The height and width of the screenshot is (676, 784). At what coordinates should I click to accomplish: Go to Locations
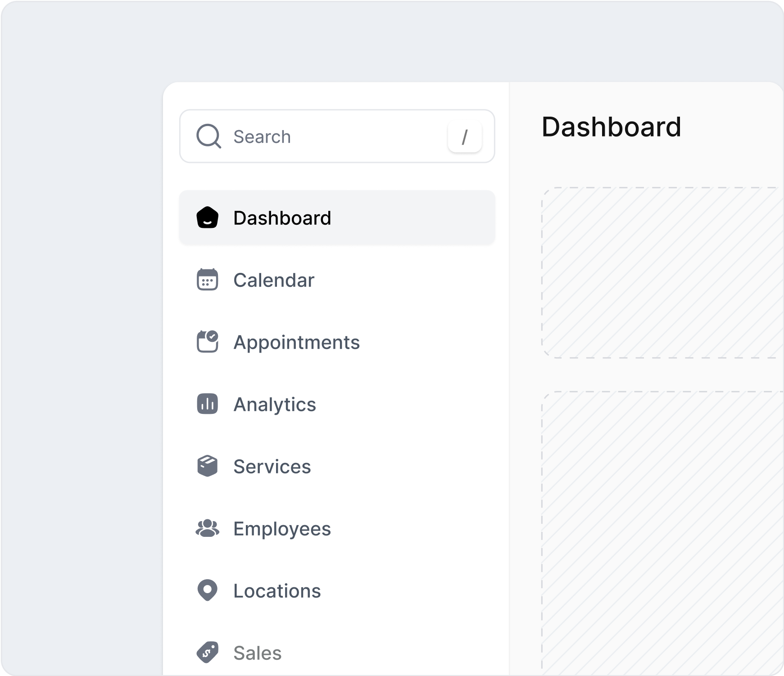pos(277,591)
